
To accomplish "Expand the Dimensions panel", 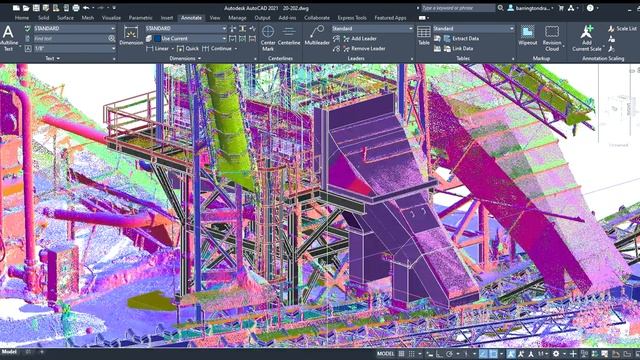I will 185,58.
